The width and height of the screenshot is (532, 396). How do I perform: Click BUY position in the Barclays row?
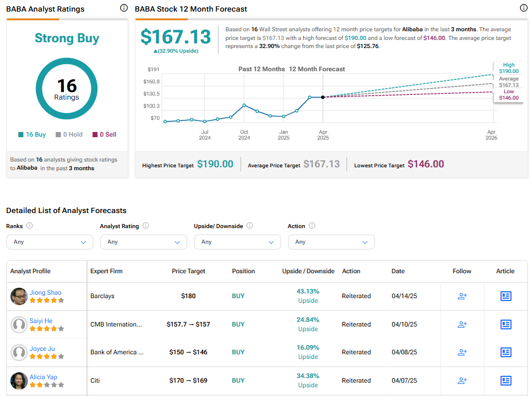pyautogui.click(x=238, y=296)
